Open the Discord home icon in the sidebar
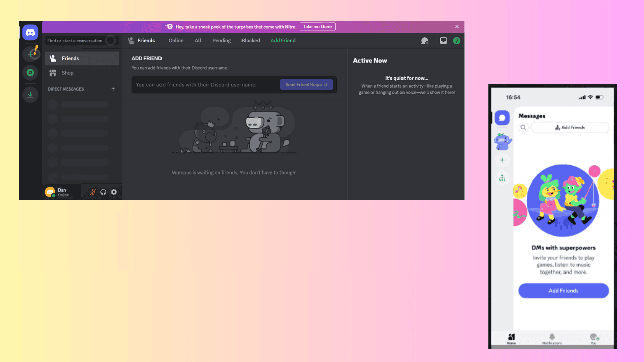 (x=30, y=32)
